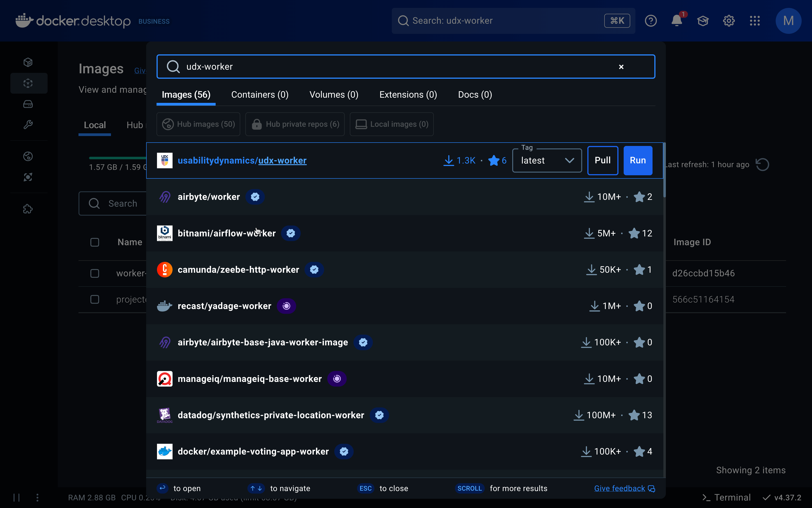Click the Run button for udx-worker
Image resolution: width=812 pixels, height=508 pixels.
coord(638,161)
